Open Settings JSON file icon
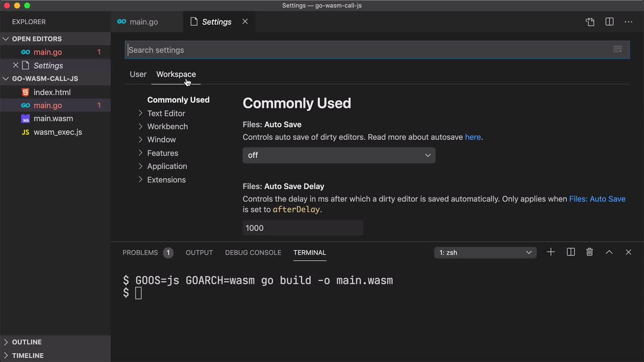The image size is (644, 362). point(590,22)
